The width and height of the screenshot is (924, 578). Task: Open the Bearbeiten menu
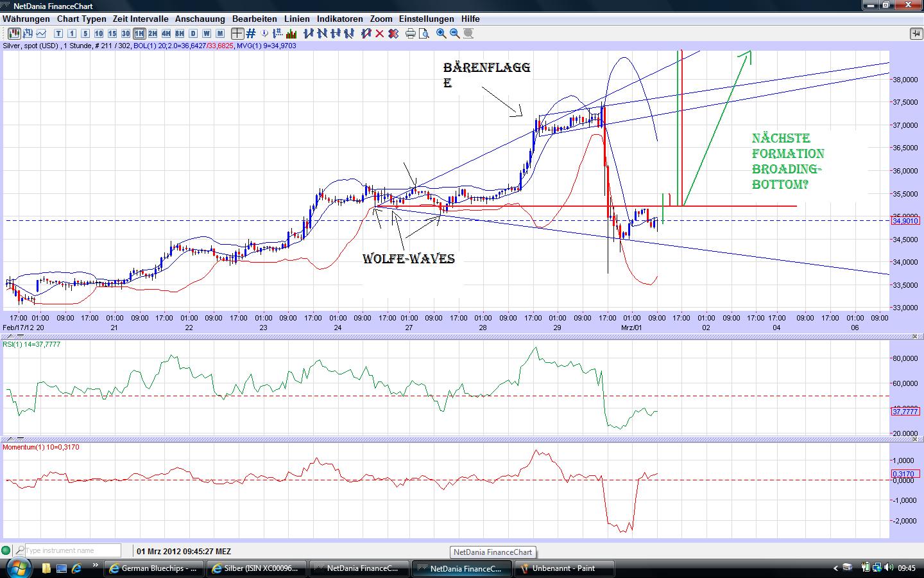click(255, 19)
